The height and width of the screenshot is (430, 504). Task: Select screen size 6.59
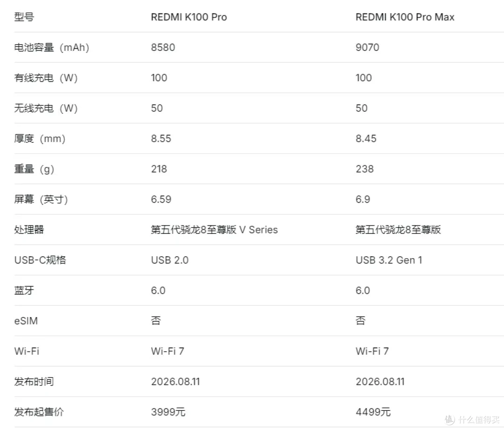click(161, 199)
